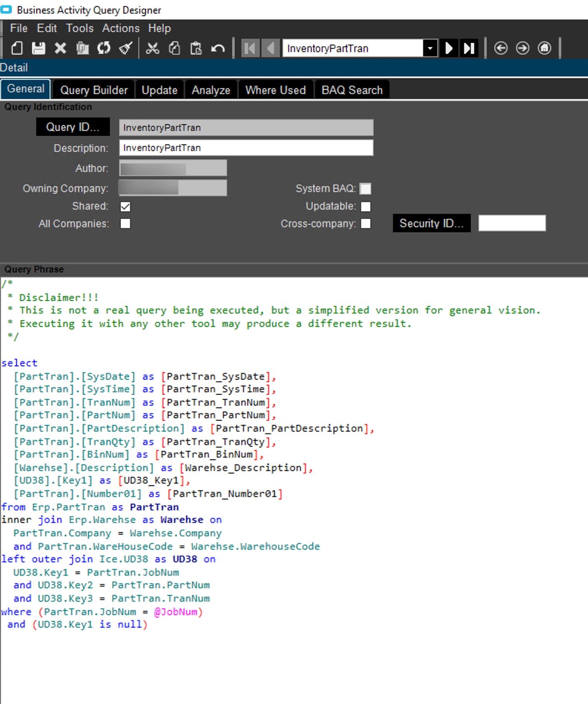
Task: Click the Cut scissors icon
Action: pyautogui.click(x=152, y=48)
